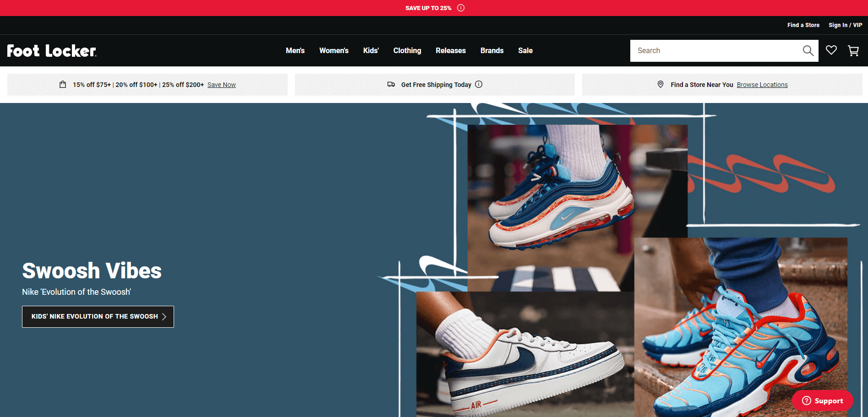Click the Kids' Nike Evolution of the Swoosh button

coord(98,316)
